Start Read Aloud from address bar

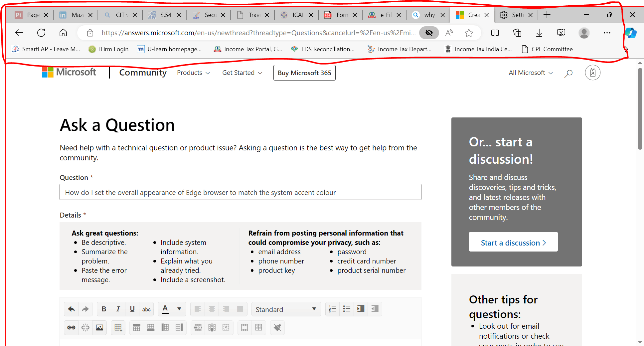pyautogui.click(x=449, y=33)
